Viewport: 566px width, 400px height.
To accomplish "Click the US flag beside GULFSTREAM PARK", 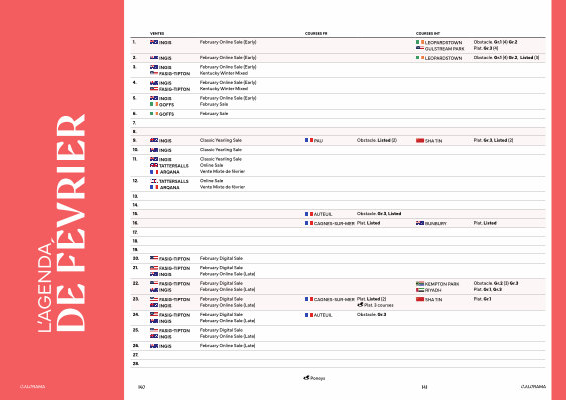I will click(x=420, y=48).
